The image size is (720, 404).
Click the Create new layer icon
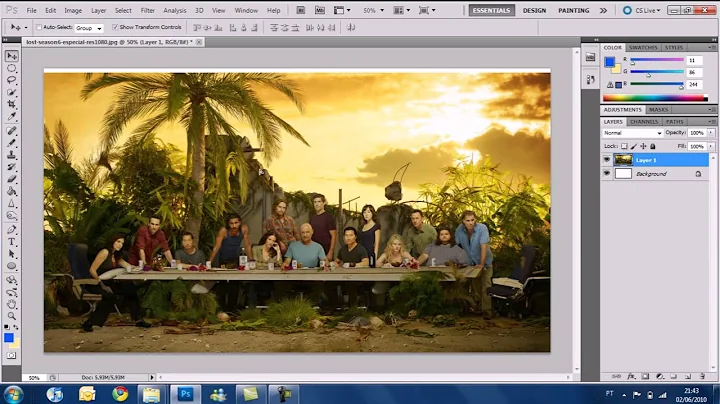click(688, 376)
